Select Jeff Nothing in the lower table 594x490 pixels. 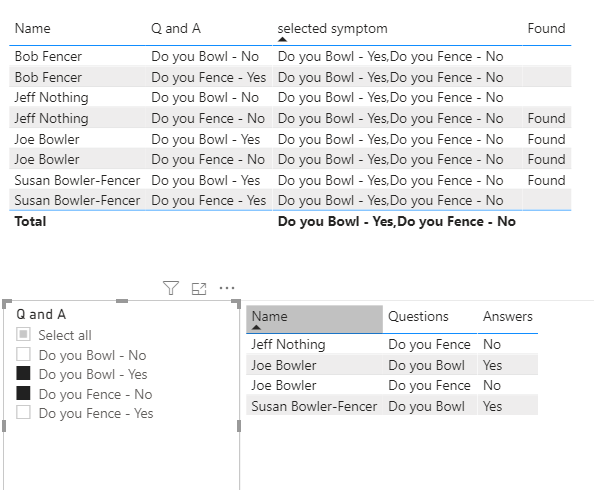tap(288, 344)
